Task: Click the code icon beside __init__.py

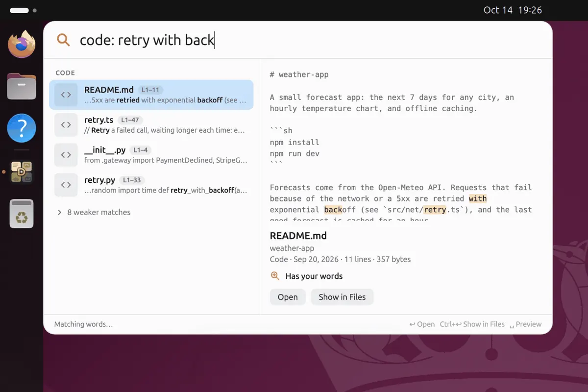Action: click(66, 155)
